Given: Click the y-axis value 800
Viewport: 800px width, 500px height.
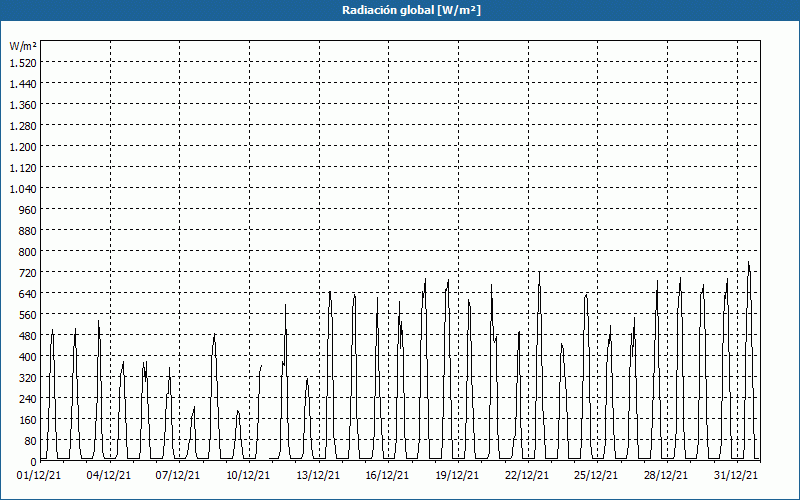Looking at the screenshot, I should coord(28,252).
